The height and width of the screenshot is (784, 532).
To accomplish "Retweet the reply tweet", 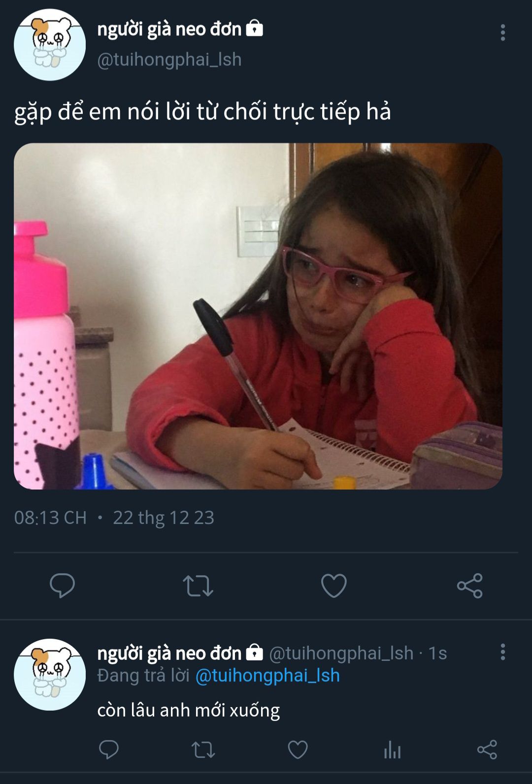I will (202, 750).
